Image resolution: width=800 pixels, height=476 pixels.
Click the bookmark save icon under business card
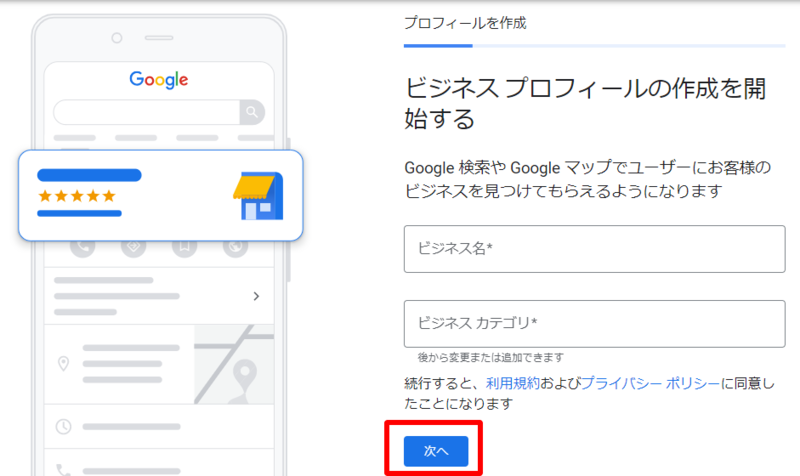pos(184,248)
